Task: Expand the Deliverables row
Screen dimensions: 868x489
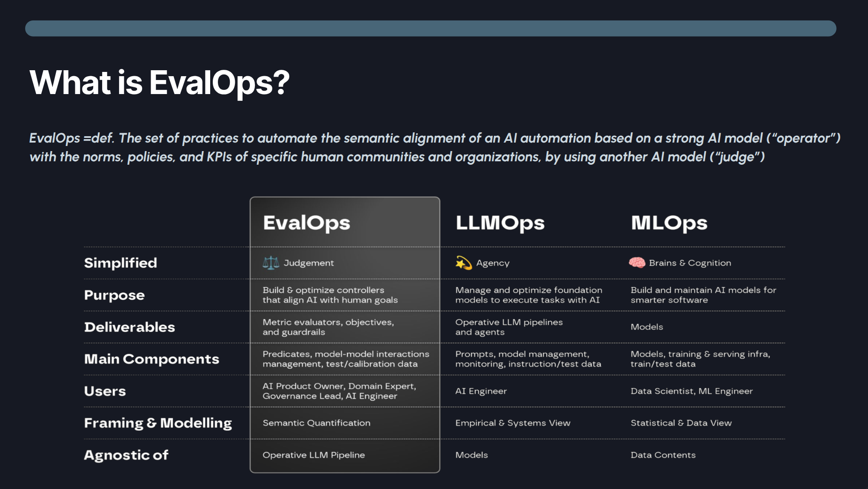Action: [x=130, y=327]
